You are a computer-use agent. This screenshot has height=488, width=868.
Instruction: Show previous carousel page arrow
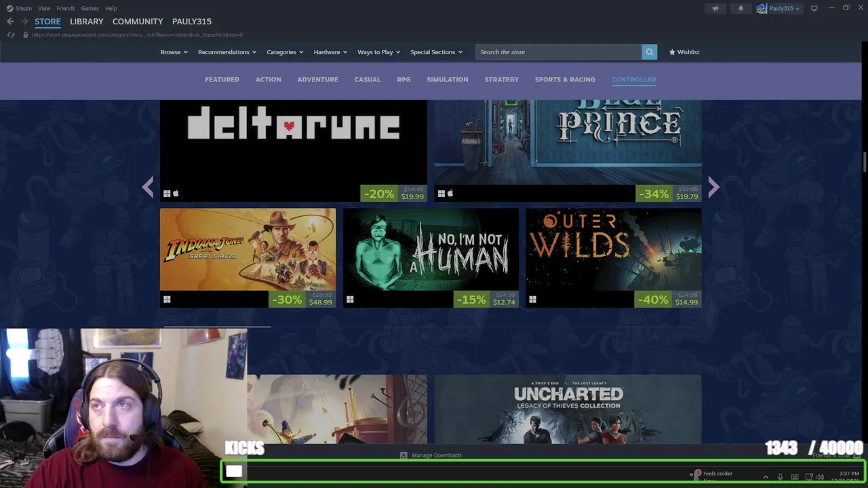pos(148,187)
